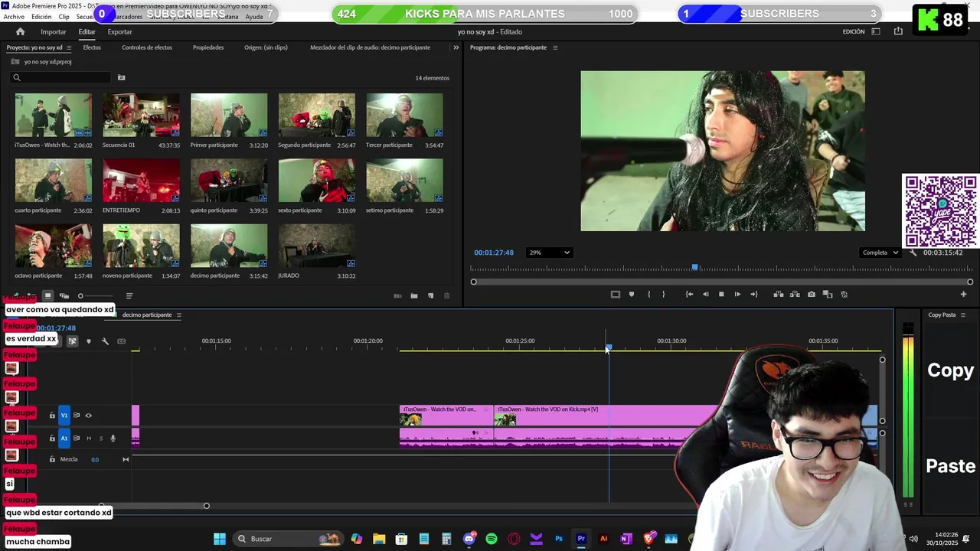This screenshot has width=980, height=551.
Task: Open the Edición menu
Action: click(x=41, y=17)
